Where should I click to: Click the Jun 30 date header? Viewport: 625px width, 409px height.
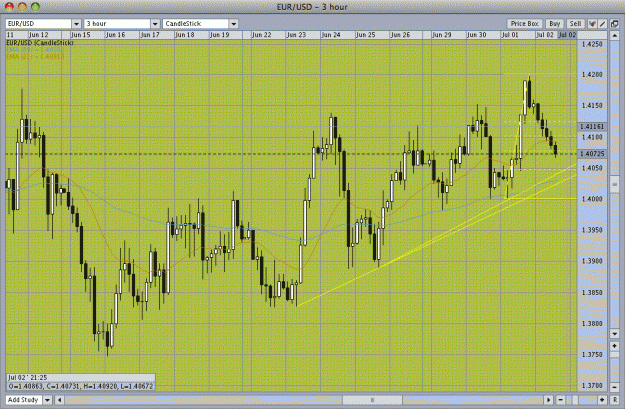tap(476, 35)
